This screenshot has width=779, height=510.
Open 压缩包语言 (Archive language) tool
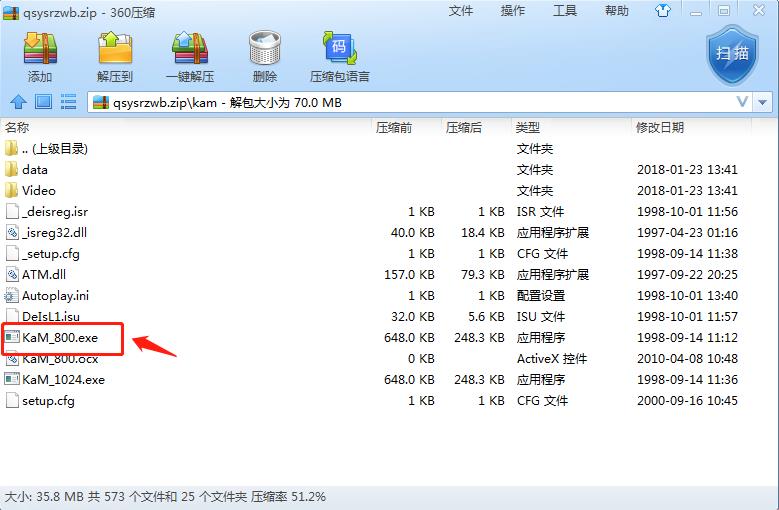click(339, 56)
